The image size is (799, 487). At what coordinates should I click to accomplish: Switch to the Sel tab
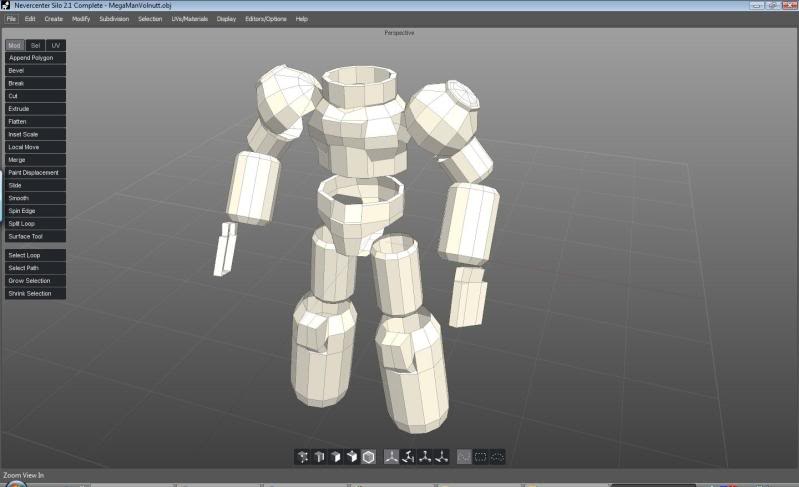pos(35,45)
